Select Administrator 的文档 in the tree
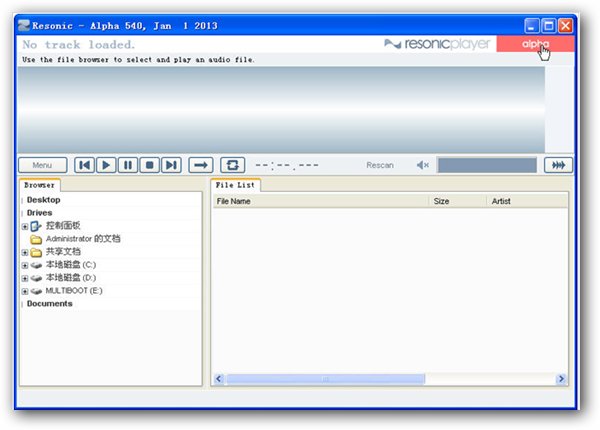 click(x=83, y=239)
